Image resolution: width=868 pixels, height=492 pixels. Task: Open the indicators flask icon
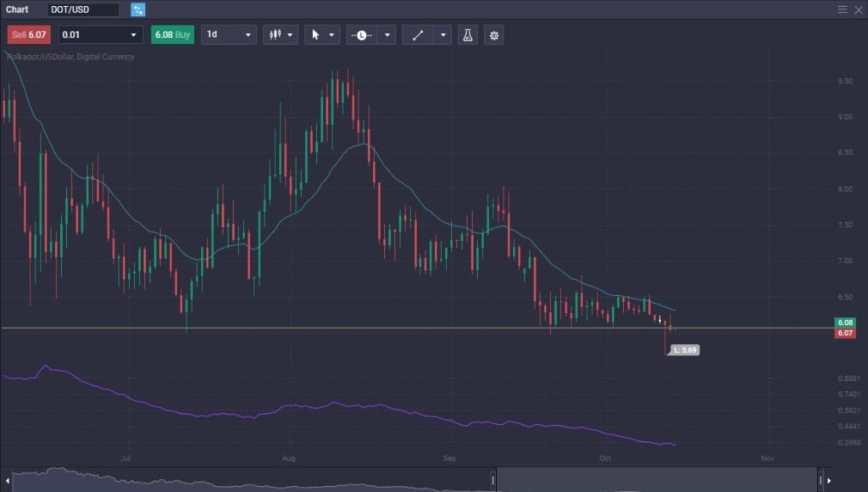tap(468, 35)
